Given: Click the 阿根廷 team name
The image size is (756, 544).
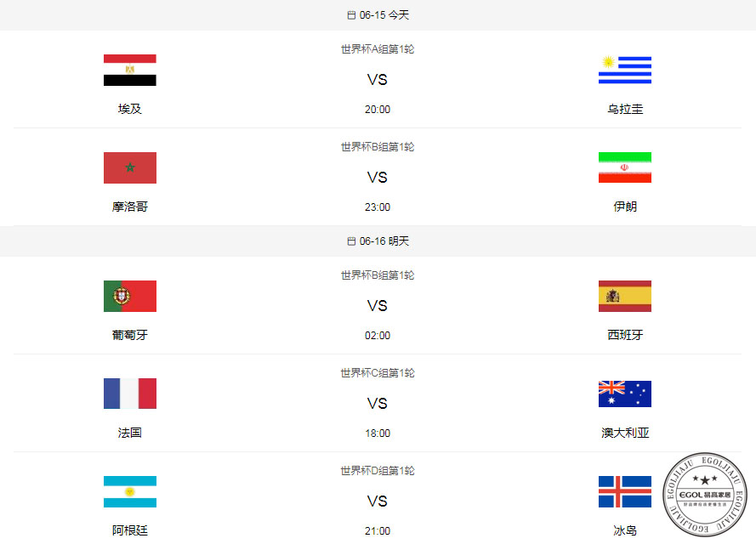Looking at the screenshot, I should coord(129,530).
